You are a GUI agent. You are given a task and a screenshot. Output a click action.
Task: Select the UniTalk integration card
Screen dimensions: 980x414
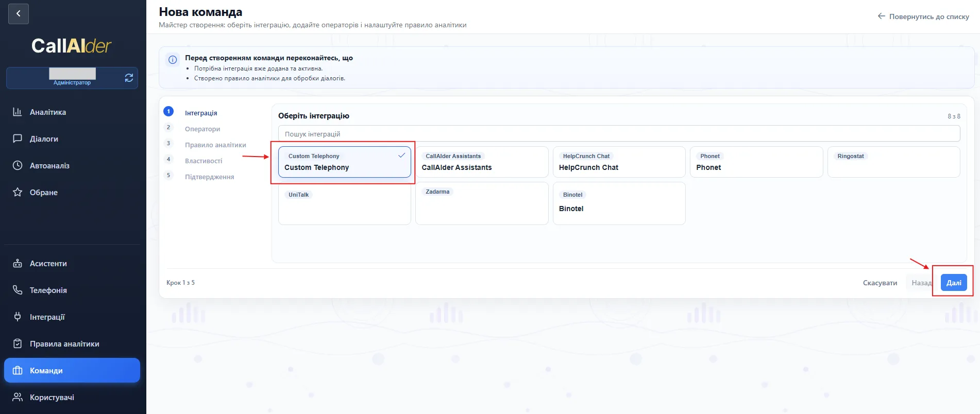345,203
